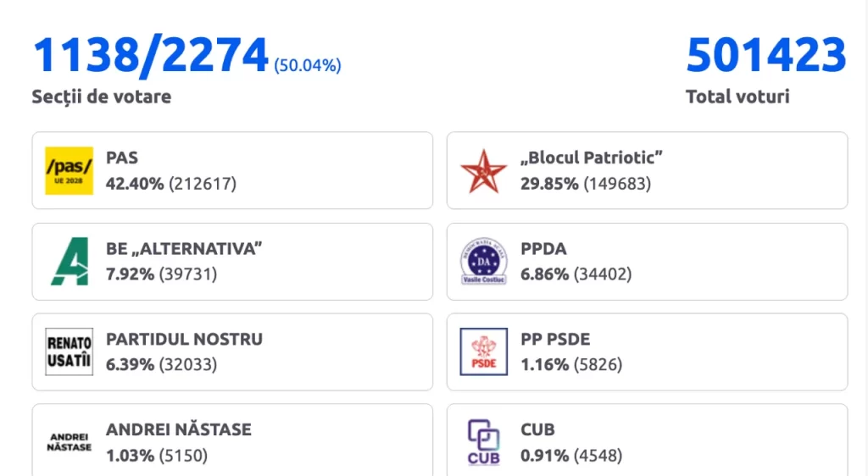The image size is (868, 476).
Task: Open the Renato Usatîi party logo
Action: [70, 351]
